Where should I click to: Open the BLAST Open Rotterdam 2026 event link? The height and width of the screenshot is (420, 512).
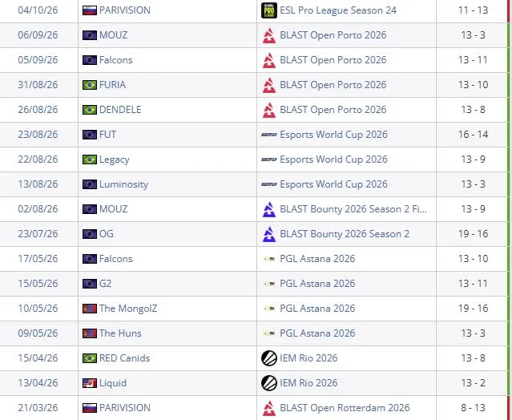click(x=345, y=408)
